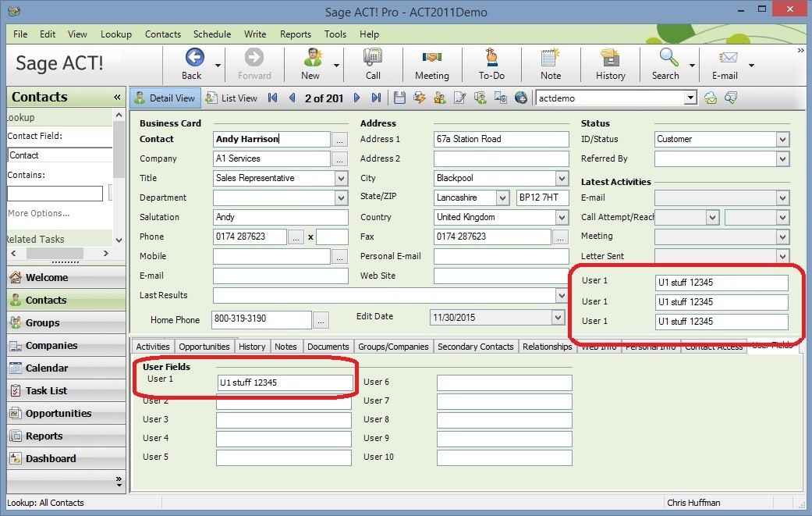Open the Country dropdown
Screen dimensions: 812x516
[x=562, y=218]
